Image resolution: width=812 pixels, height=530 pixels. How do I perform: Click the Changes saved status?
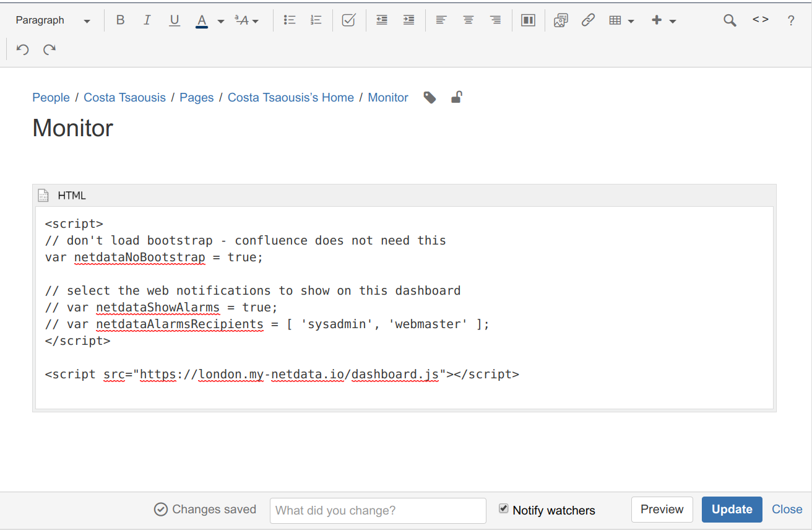pyautogui.click(x=205, y=510)
